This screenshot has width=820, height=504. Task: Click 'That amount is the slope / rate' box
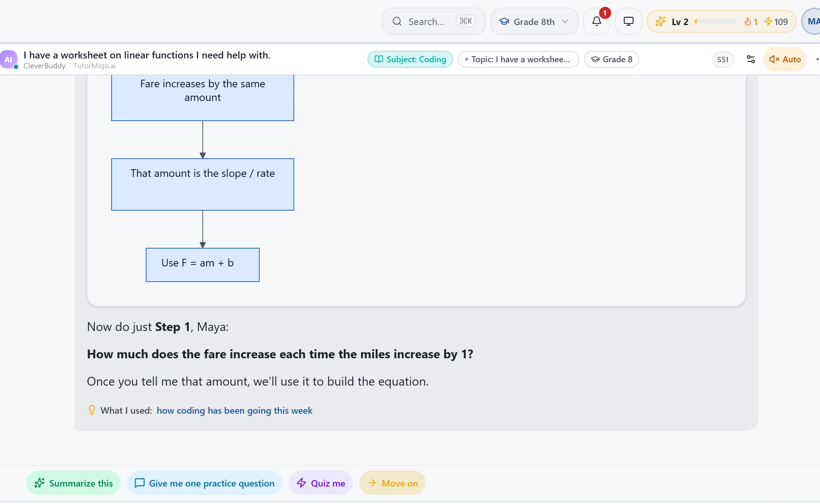point(203,184)
